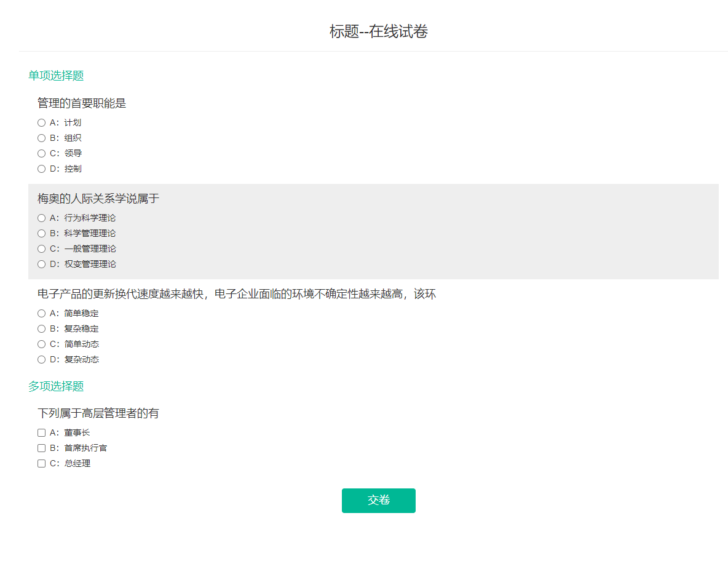Pick radio option C: 简单动态
This screenshot has height=569, width=728.
(x=41, y=344)
